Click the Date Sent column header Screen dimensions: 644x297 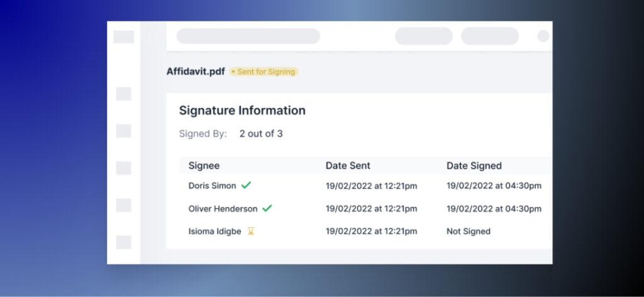click(x=348, y=165)
